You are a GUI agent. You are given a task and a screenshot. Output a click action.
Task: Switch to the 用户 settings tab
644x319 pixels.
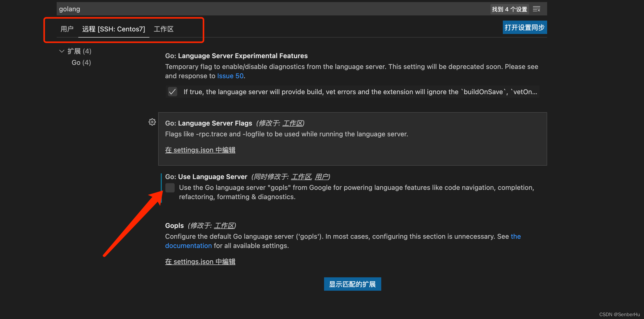tap(67, 29)
